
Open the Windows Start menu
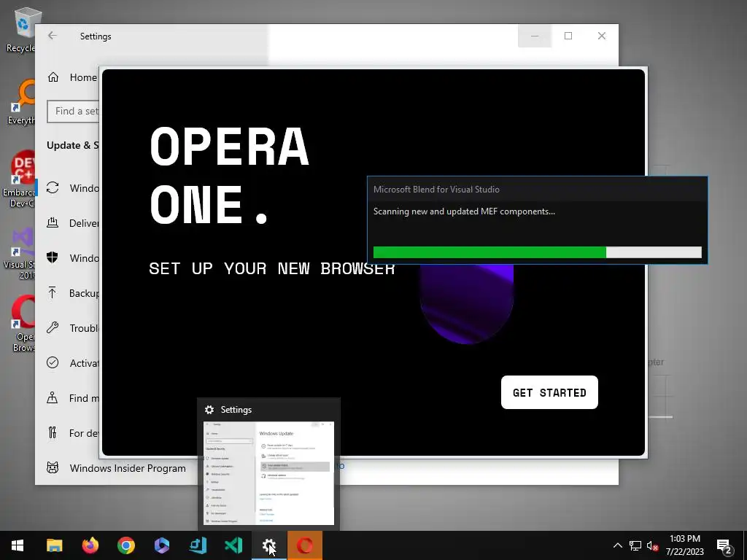18,545
